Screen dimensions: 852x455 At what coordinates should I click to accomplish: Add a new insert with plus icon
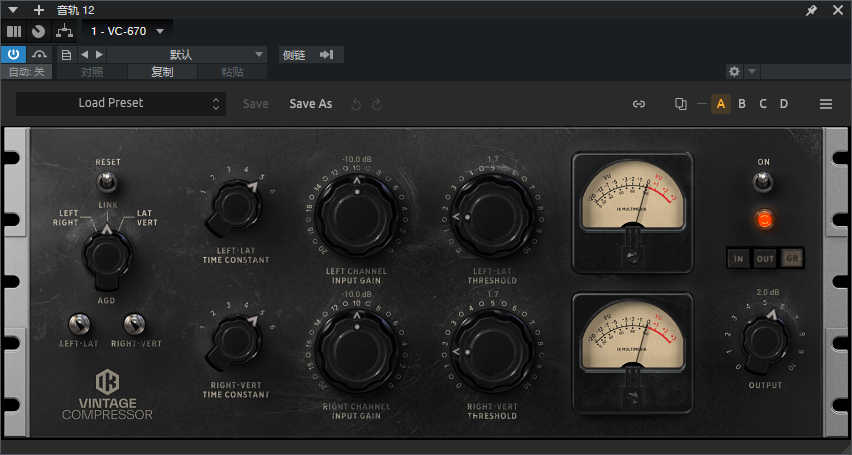(x=39, y=10)
